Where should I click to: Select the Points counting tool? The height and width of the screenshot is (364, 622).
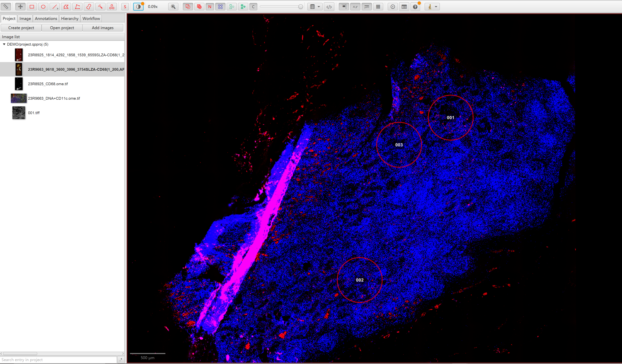(x=112, y=7)
